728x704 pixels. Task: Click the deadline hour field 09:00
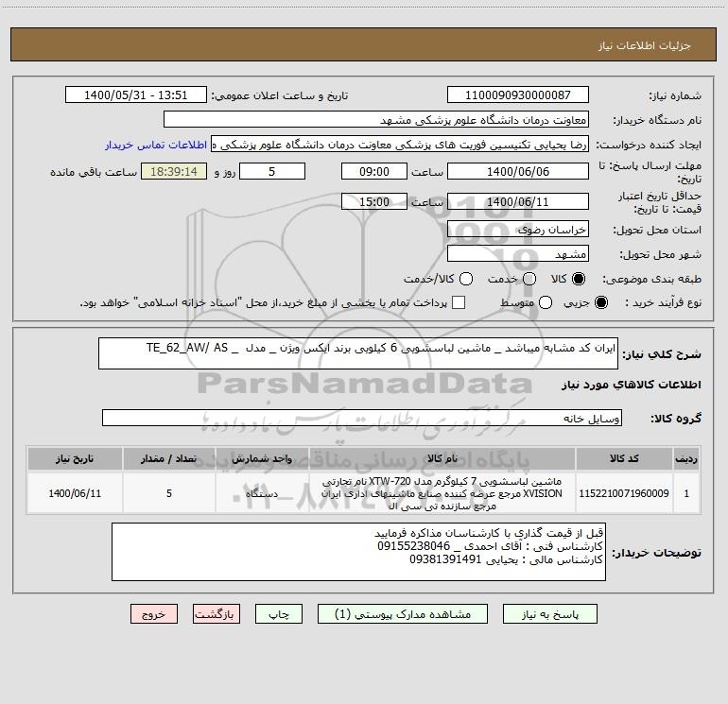coord(374,171)
